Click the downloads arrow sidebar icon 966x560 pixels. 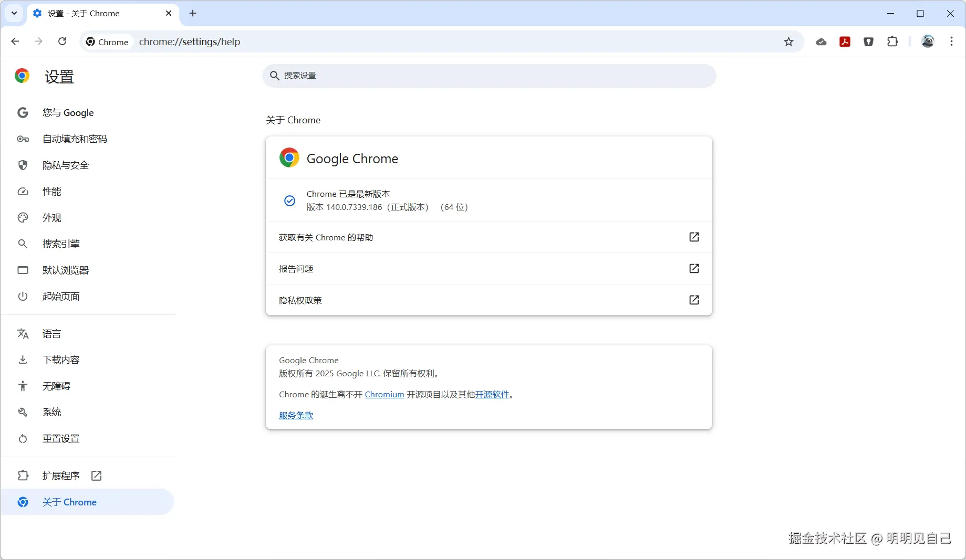coord(23,360)
